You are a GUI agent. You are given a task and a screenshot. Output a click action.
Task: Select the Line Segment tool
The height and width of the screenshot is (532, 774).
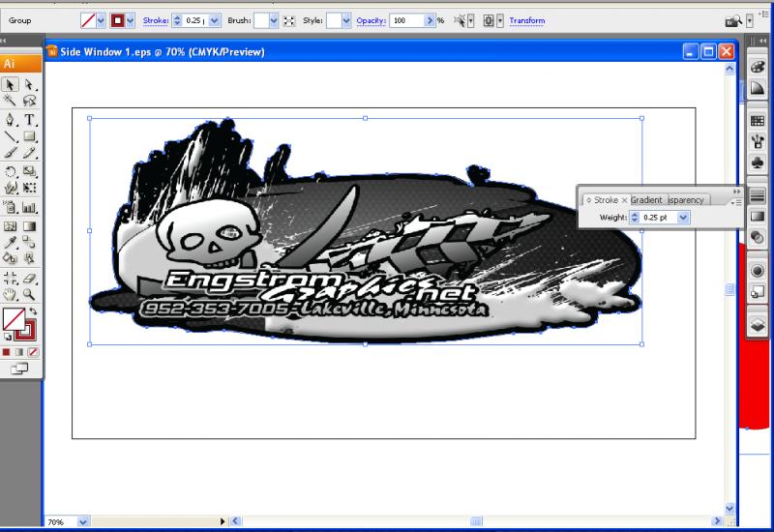click(x=10, y=136)
